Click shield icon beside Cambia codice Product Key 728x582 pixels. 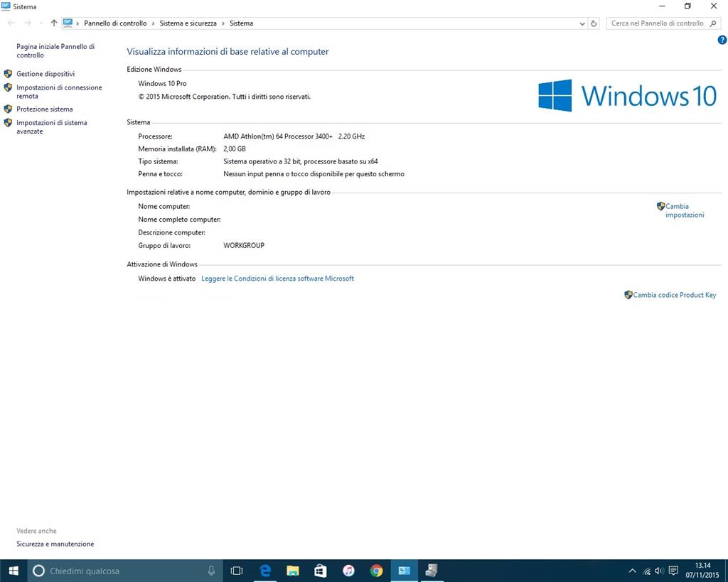click(x=628, y=295)
